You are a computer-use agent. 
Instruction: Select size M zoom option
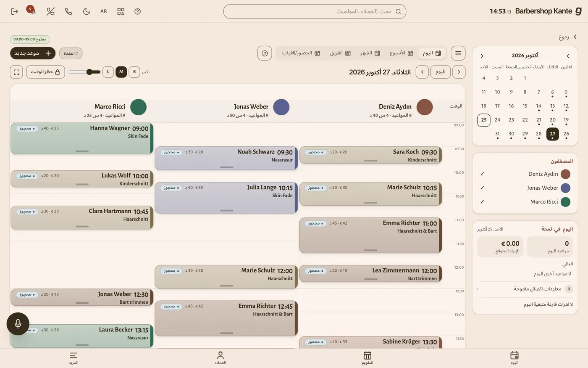(121, 72)
